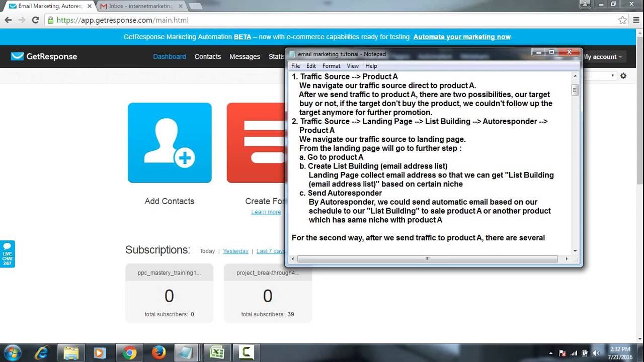Click the GetResponse logo
The height and width of the screenshot is (362, 644).
[x=44, y=56]
